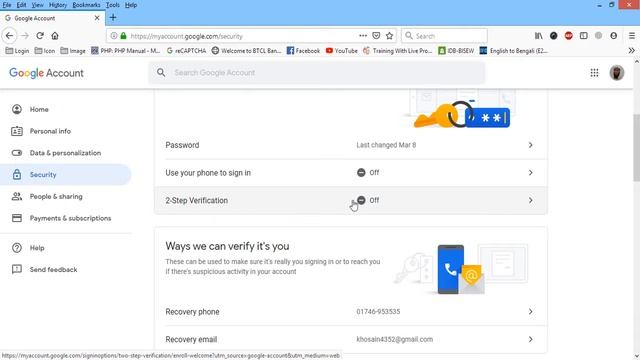Open the Google apps grid icon
This screenshot has width=640, height=360.
[594, 73]
